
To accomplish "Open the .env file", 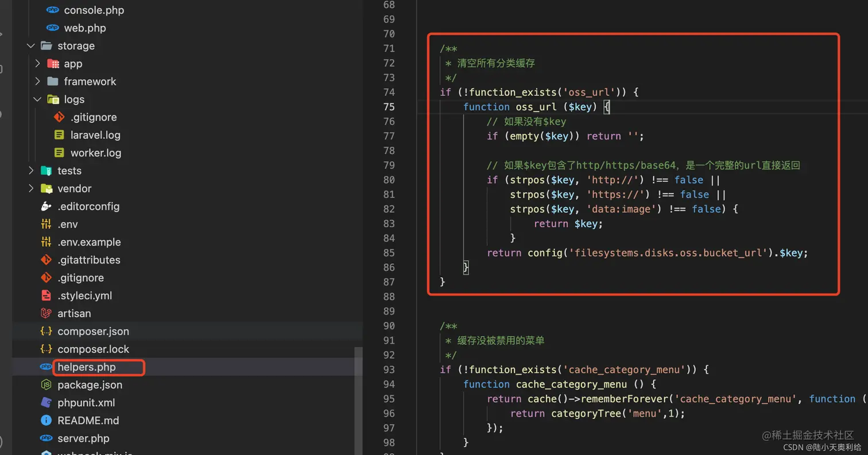I will coord(68,224).
